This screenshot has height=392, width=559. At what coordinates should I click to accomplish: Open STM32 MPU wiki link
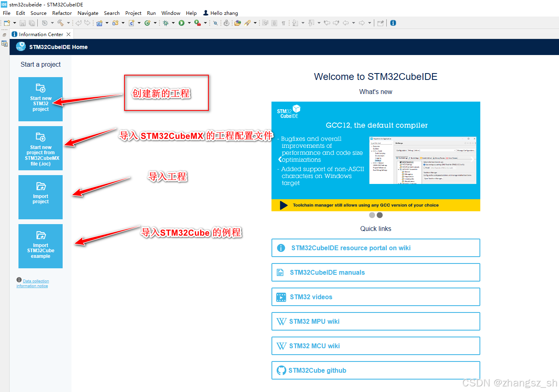pyautogui.click(x=375, y=321)
